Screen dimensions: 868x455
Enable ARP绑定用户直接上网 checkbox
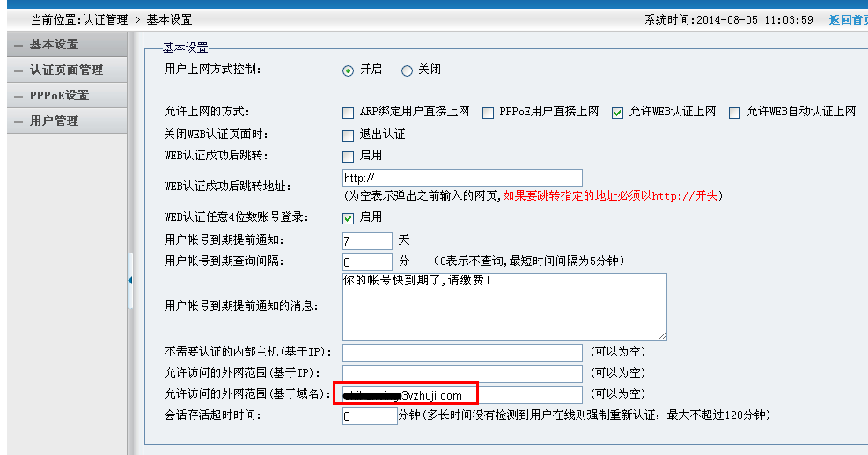coord(348,113)
